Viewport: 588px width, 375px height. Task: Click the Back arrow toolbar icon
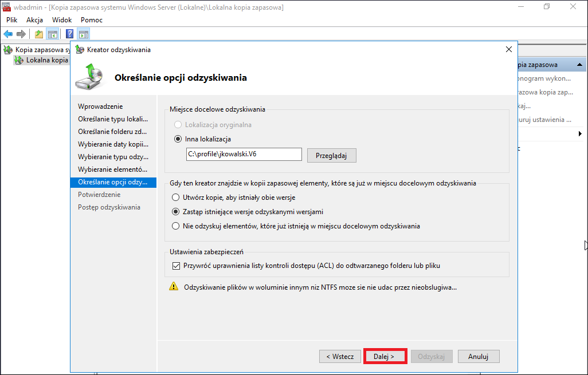[x=8, y=34]
